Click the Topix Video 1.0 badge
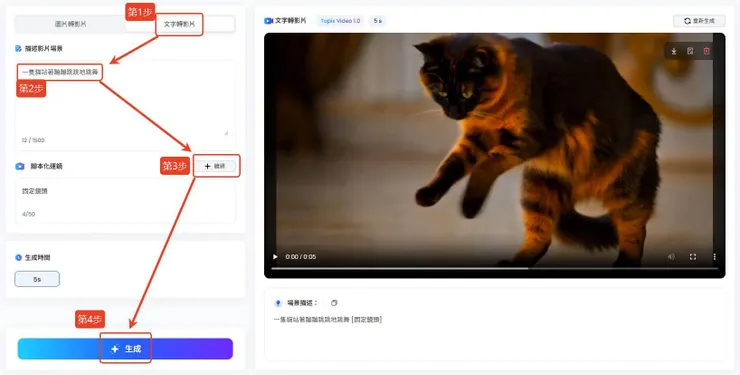Screen dimensions: 740x375 [x=340, y=21]
